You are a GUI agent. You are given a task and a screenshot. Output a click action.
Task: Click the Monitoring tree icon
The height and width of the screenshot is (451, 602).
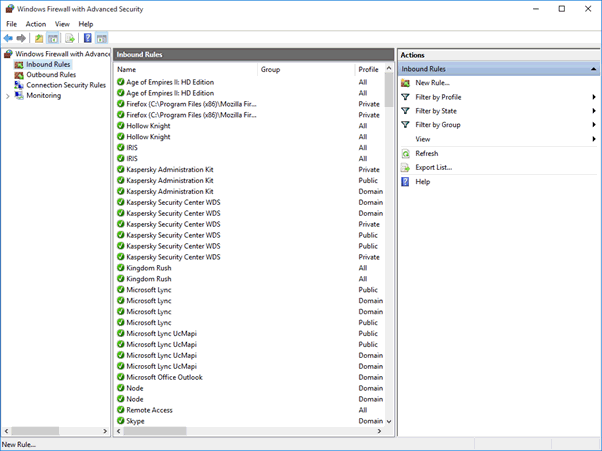[19, 95]
